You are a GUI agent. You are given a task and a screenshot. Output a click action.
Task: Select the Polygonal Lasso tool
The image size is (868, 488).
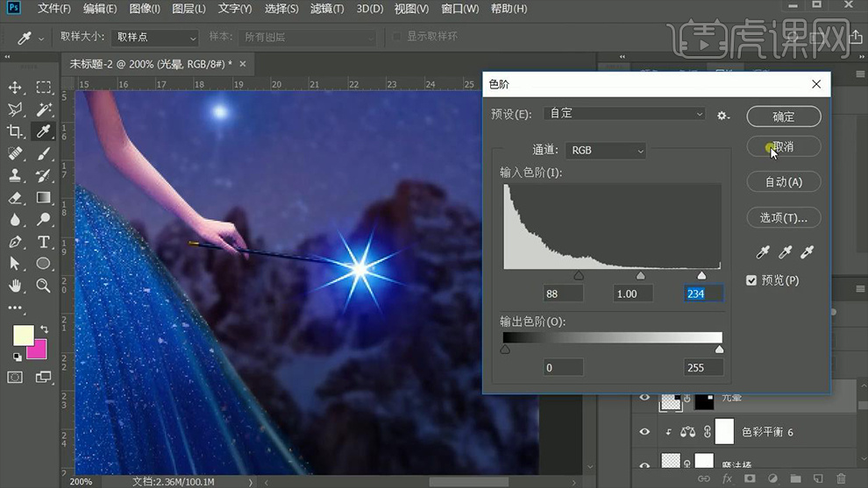pyautogui.click(x=15, y=110)
